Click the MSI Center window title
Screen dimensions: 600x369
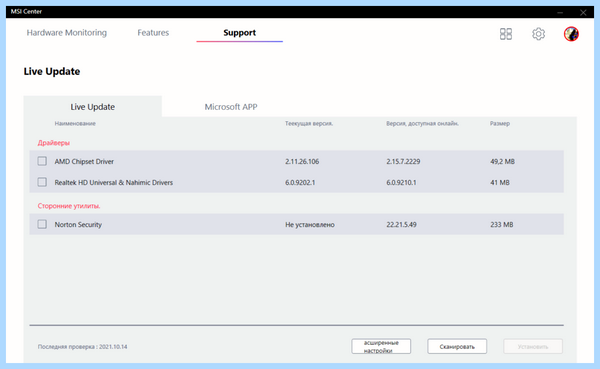click(26, 11)
